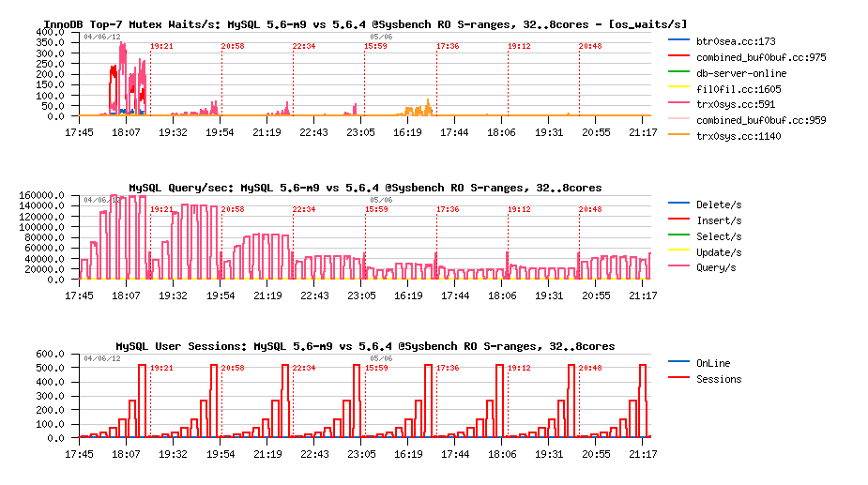The width and height of the screenshot is (868, 485).
Task: Click the 05/06 date in the Query/sec chart
Action: [381, 200]
